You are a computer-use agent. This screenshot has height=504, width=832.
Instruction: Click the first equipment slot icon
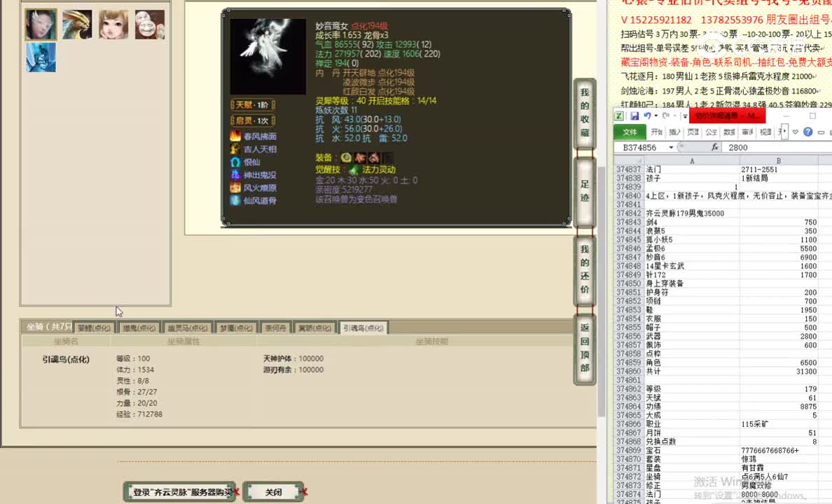tap(347, 157)
